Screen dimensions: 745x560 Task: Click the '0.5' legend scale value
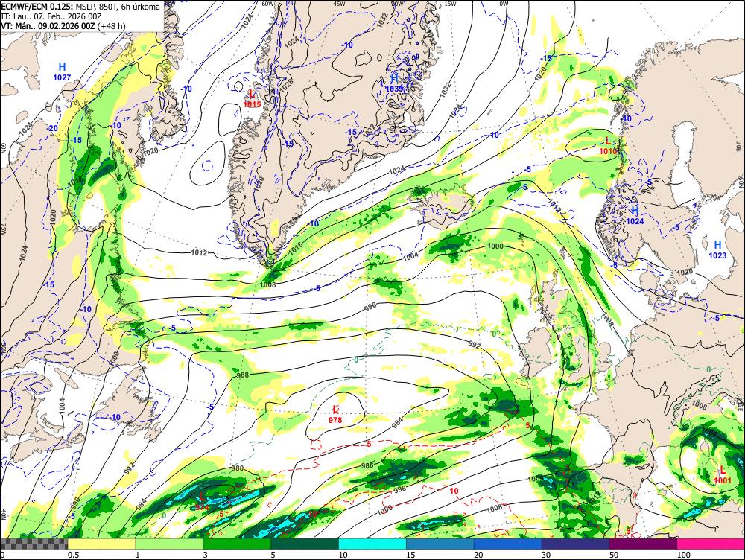73,555
